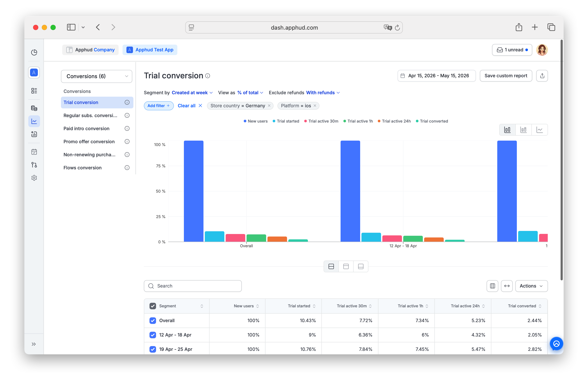Show table-only layout

(361, 266)
